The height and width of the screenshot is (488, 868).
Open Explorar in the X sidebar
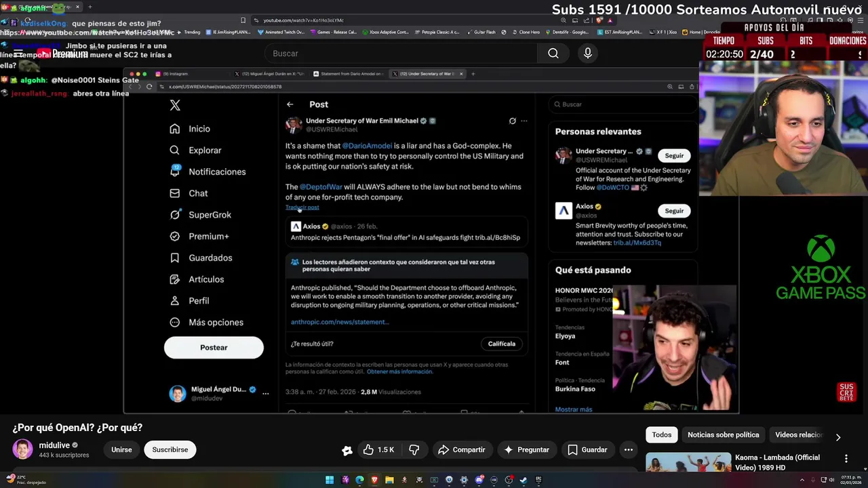pyautogui.click(x=196, y=150)
